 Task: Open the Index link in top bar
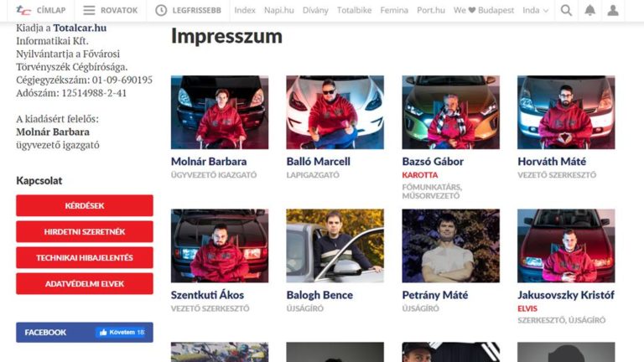[x=245, y=10]
